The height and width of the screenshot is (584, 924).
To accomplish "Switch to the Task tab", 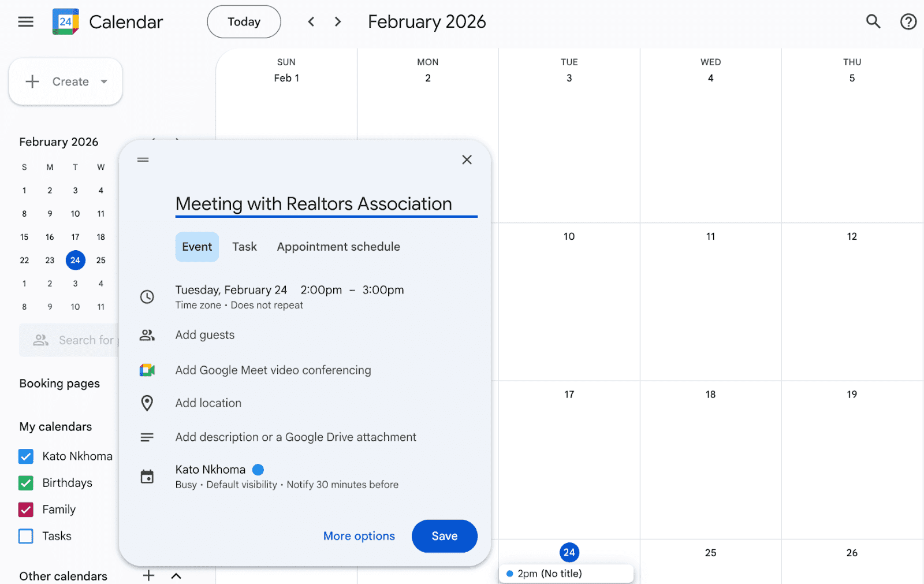I will (x=244, y=247).
